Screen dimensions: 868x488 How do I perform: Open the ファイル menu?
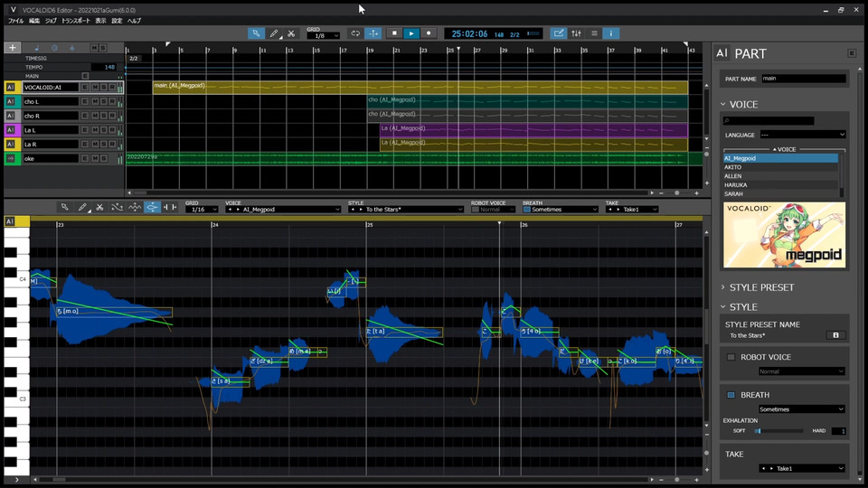click(x=15, y=20)
